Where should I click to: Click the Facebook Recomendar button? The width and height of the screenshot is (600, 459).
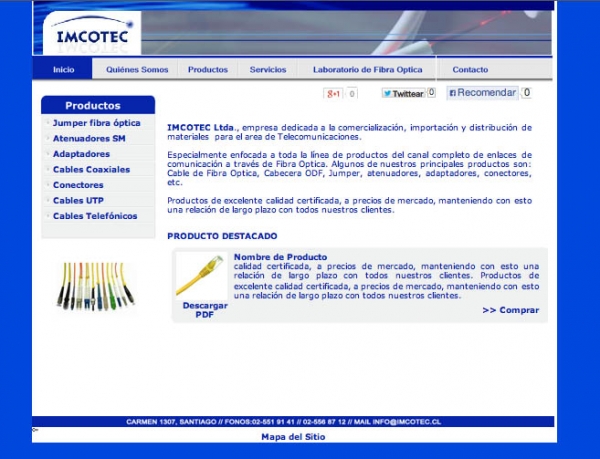[483, 93]
